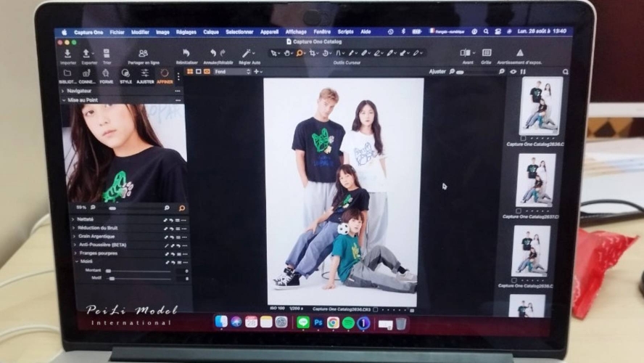Switch to the STYLE tool tab
The width and height of the screenshot is (644, 363).
pyautogui.click(x=125, y=76)
